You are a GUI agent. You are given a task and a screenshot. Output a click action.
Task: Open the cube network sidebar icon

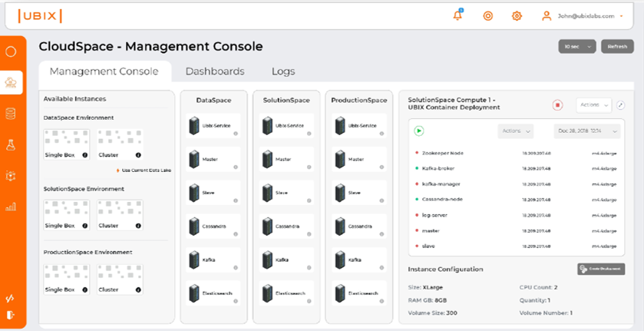11,176
